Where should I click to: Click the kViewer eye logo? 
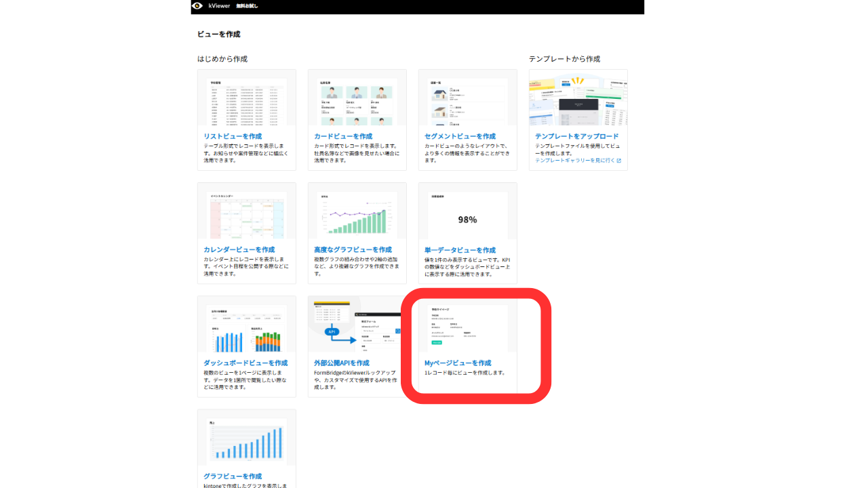pyautogui.click(x=197, y=7)
